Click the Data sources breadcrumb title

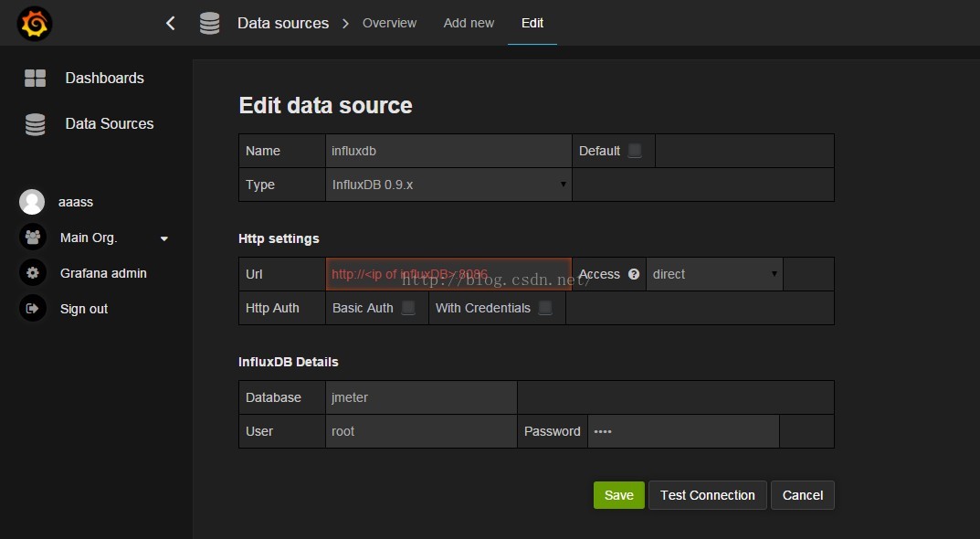click(x=283, y=23)
